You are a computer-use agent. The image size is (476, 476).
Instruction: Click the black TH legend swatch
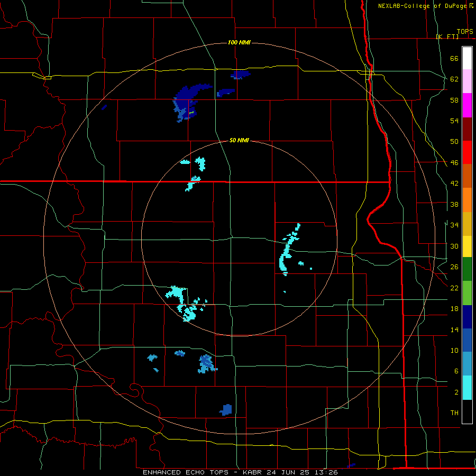[467, 411]
